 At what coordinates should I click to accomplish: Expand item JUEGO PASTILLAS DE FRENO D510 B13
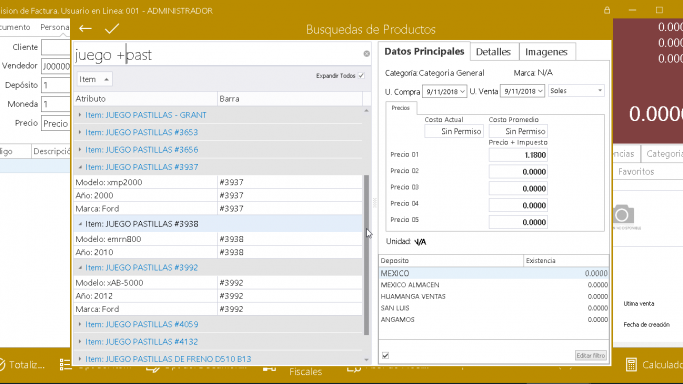tap(80, 359)
